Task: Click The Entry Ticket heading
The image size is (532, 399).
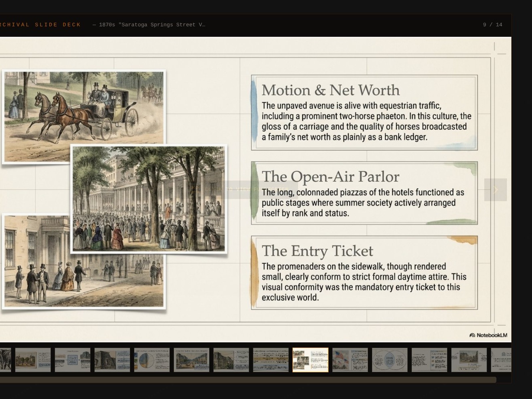Action: coord(317,251)
